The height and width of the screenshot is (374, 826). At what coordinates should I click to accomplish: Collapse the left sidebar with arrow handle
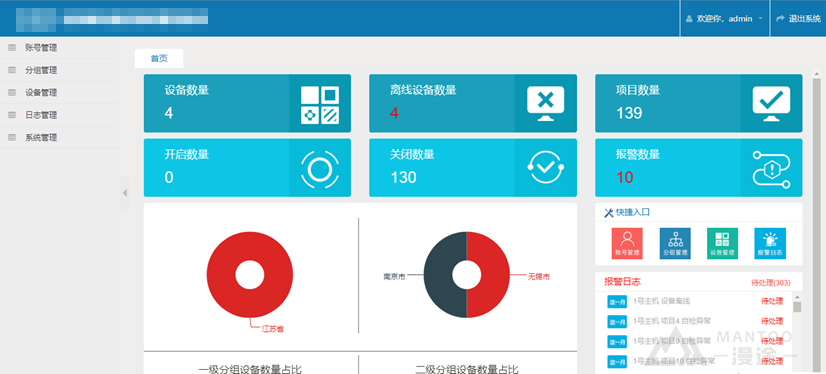(x=125, y=193)
